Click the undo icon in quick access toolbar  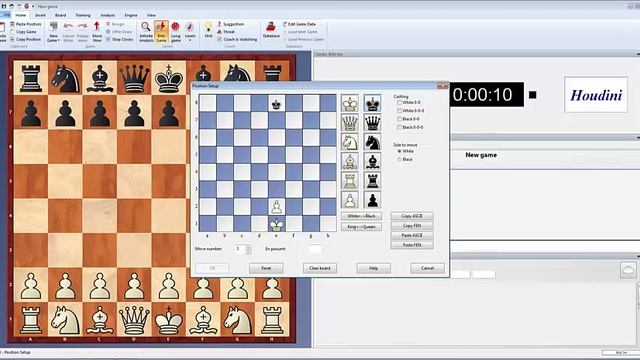[11, 6]
